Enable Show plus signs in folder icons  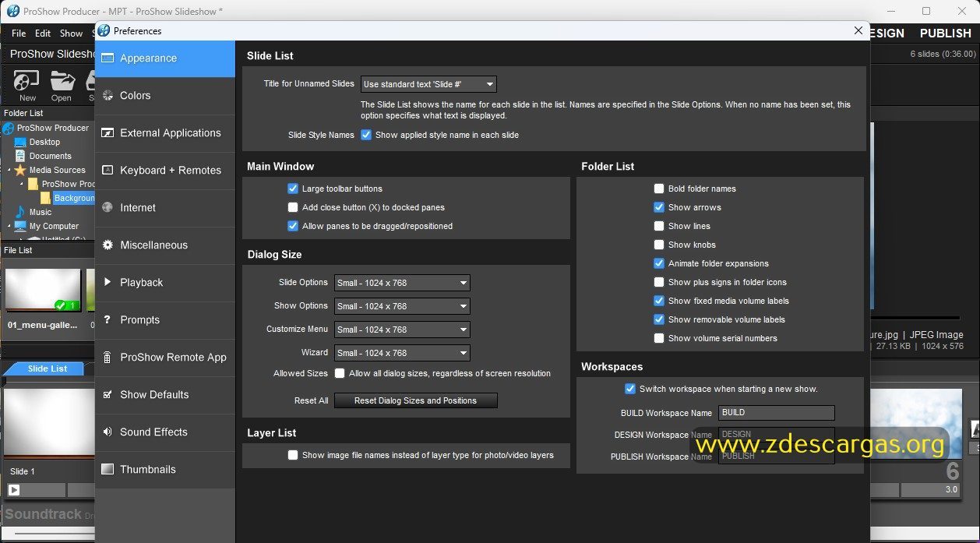(659, 282)
